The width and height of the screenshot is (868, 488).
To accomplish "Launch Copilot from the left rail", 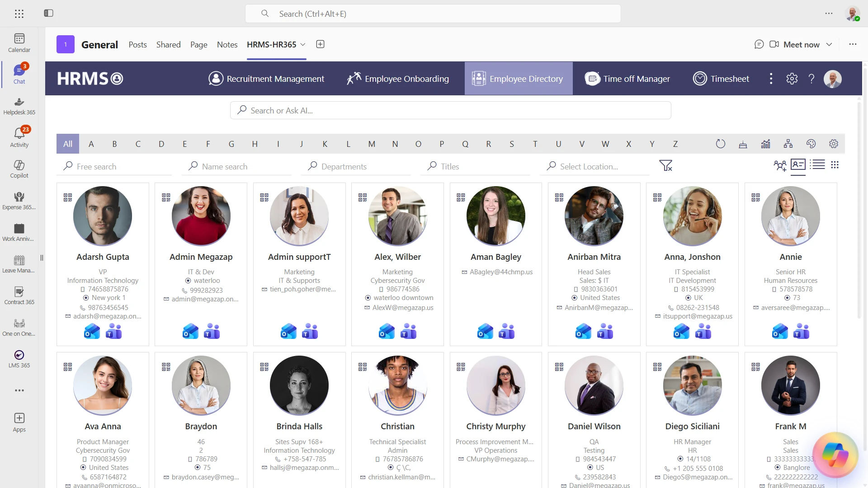I will (19, 169).
